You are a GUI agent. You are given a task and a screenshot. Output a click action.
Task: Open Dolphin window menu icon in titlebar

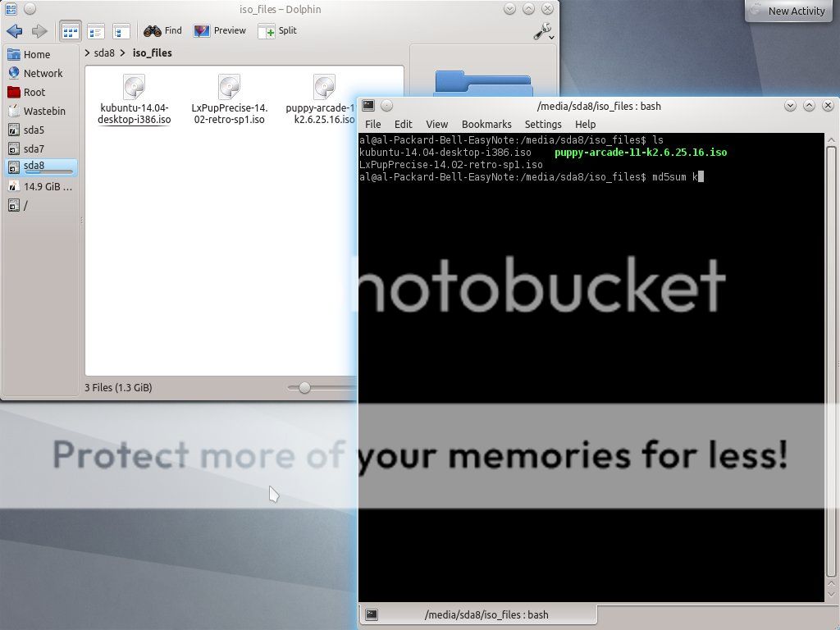click(11, 8)
